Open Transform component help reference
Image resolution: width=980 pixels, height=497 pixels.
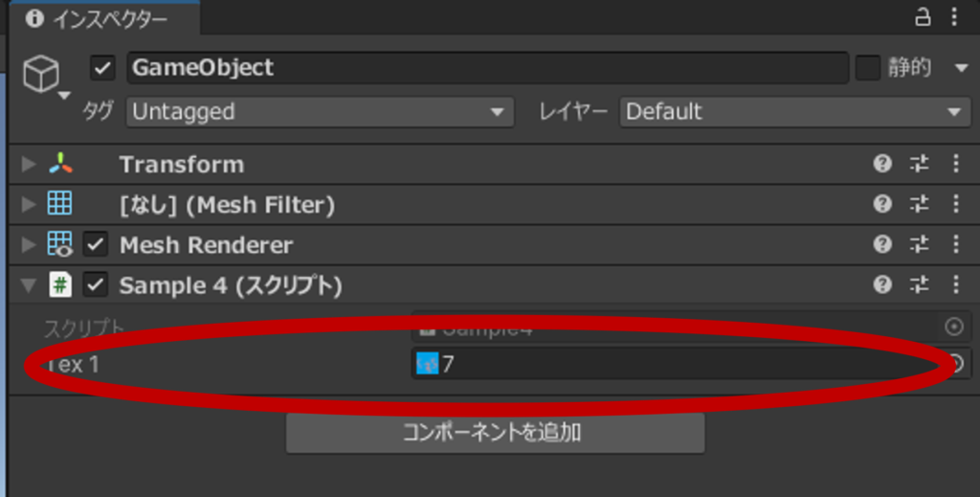point(882,164)
